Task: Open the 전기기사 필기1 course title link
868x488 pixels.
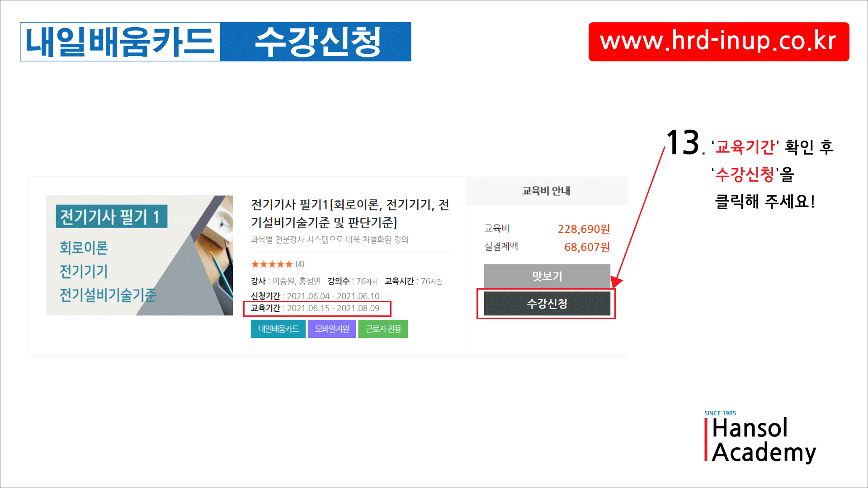Action: pyautogui.click(x=350, y=214)
